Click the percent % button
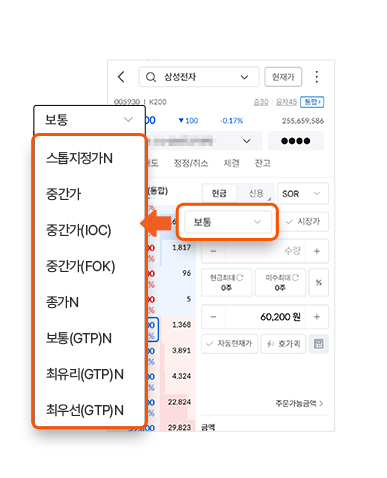The height and width of the screenshot is (478, 387). tap(319, 282)
